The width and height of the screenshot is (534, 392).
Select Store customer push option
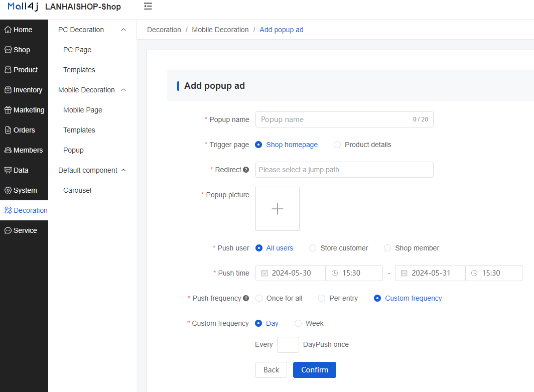point(338,248)
